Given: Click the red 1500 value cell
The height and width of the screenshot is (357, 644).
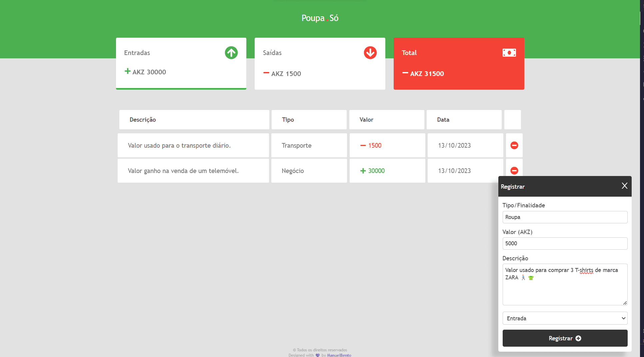Looking at the screenshot, I should click(x=387, y=145).
